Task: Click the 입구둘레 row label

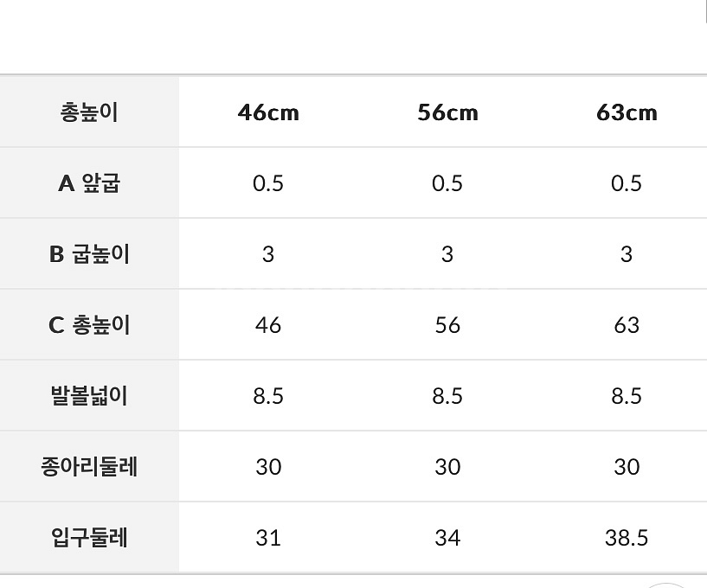Action: (89, 538)
